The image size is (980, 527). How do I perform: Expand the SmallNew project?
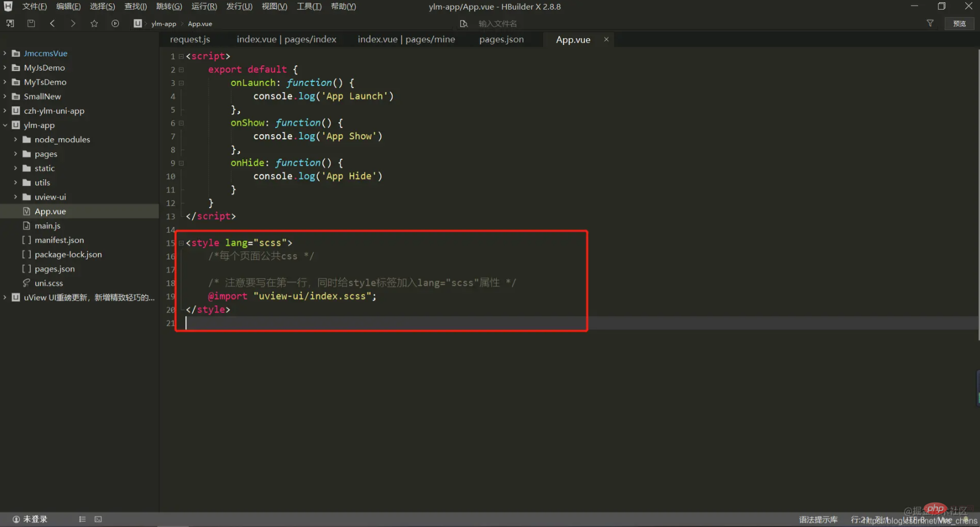(x=5, y=96)
